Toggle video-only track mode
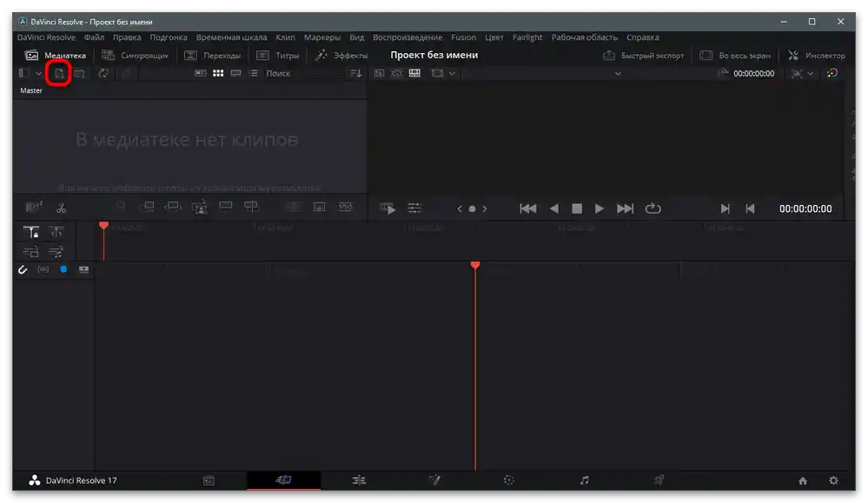The height and width of the screenshot is (503, 868). pyautogui.click(x=31, y=252)
